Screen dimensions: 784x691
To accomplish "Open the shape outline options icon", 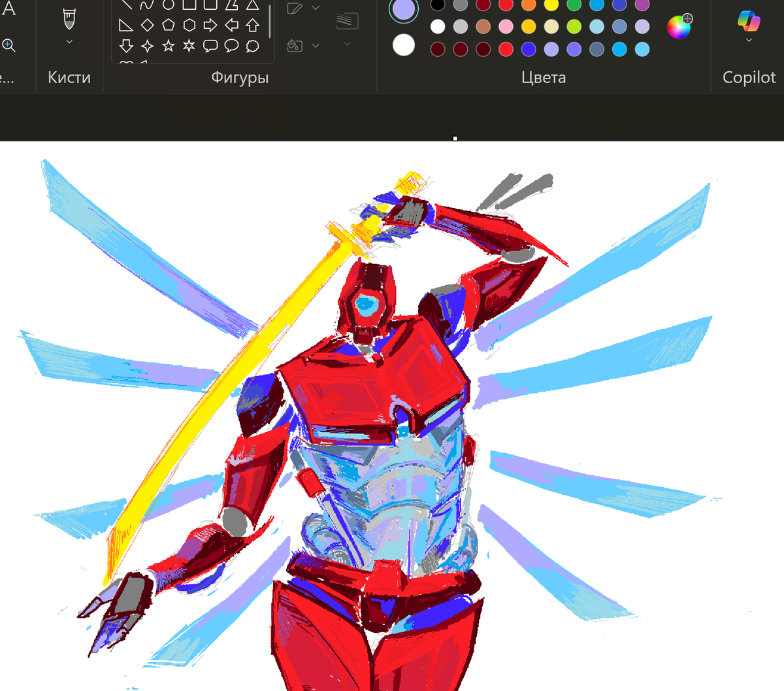I will click(295, 8).
